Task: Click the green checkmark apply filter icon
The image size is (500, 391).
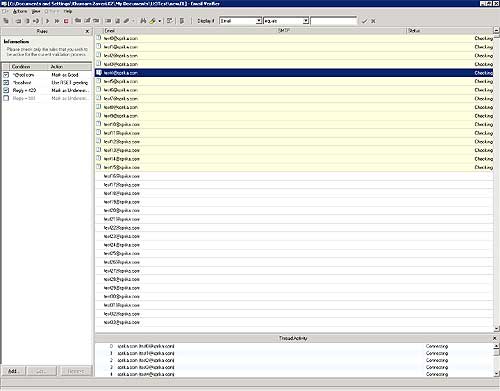Action: [364, 21]
